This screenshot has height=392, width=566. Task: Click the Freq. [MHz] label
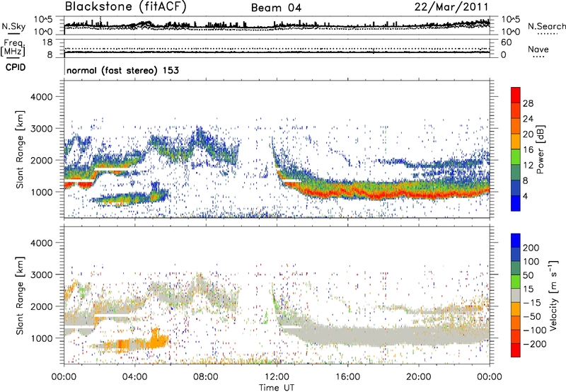(x=13, y=48)
